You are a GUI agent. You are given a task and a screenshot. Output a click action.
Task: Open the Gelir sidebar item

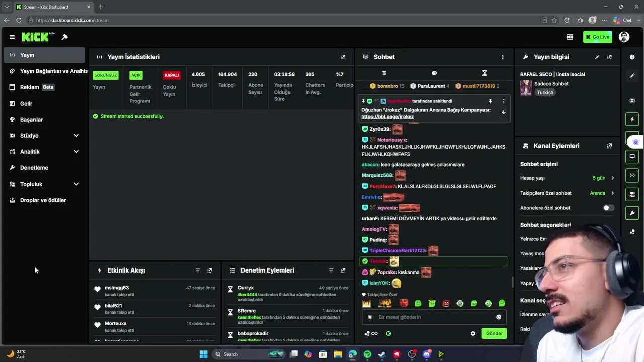click(x=44, y=104)
